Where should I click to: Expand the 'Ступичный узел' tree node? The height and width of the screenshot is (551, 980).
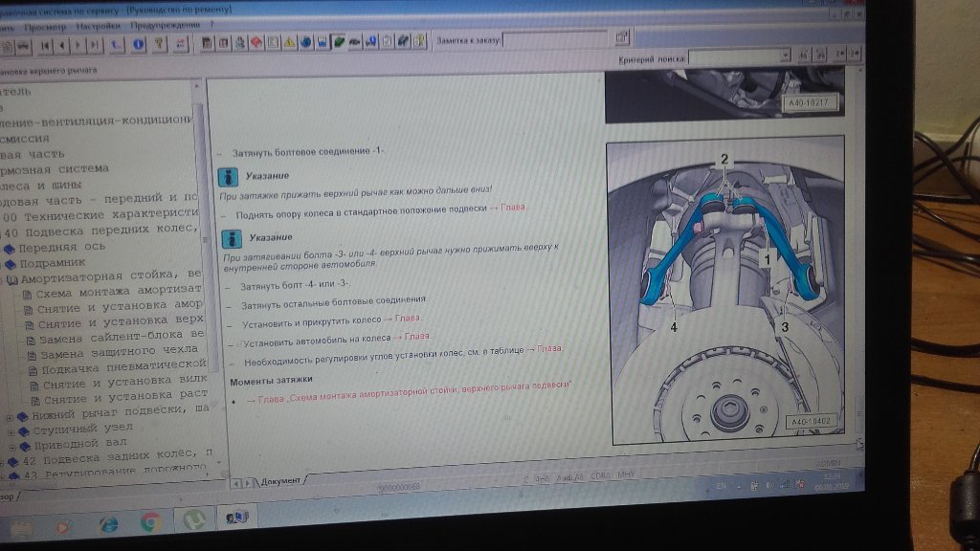click(x=11, y=431)
